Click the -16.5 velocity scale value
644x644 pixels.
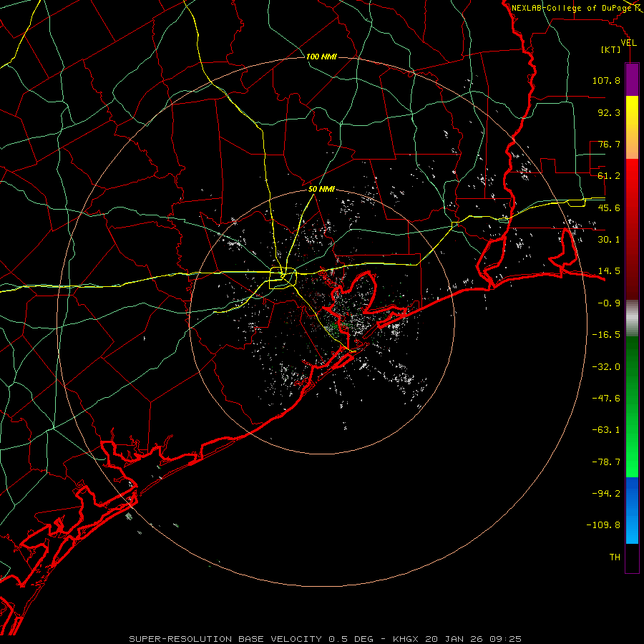606,335
